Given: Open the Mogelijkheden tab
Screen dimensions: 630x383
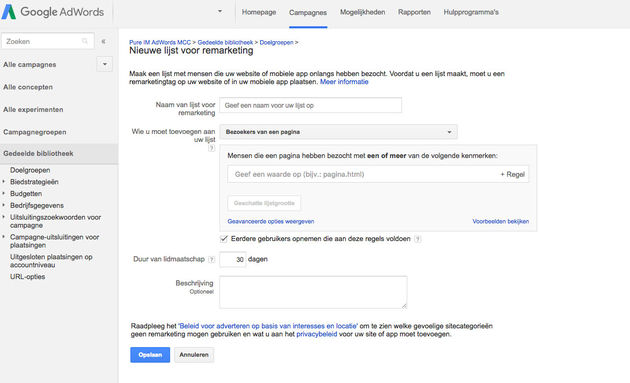Looking at the screenshot, I should 362,12.
